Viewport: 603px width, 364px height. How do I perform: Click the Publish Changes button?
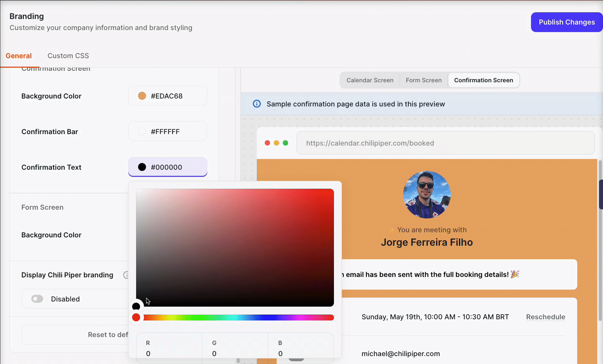coord(567,22)
